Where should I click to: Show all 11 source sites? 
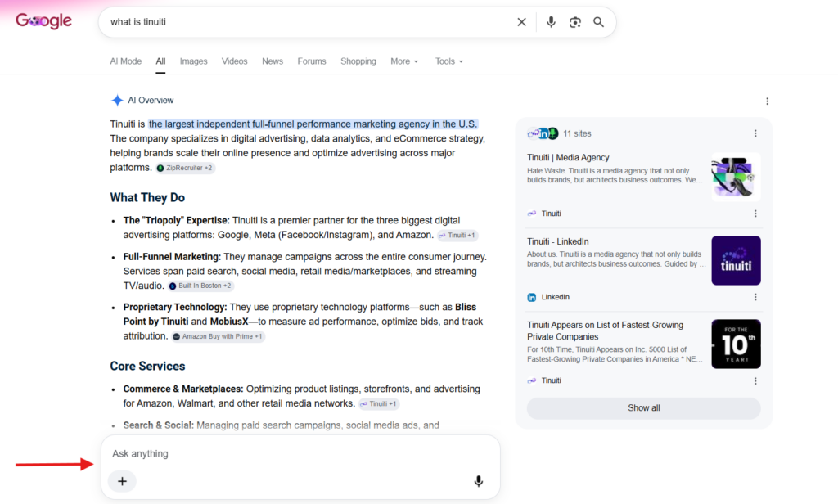click(643, 408)
